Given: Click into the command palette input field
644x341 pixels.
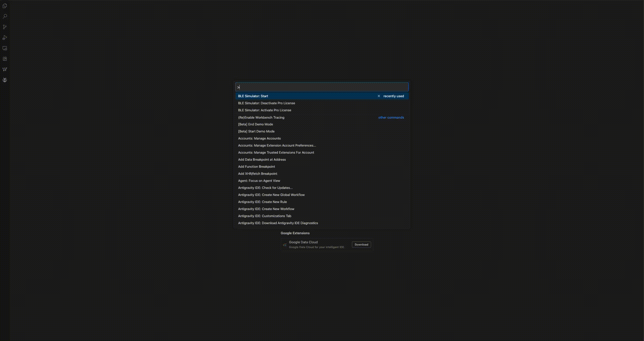Looking at the screenshot, I should coord(322,87).
